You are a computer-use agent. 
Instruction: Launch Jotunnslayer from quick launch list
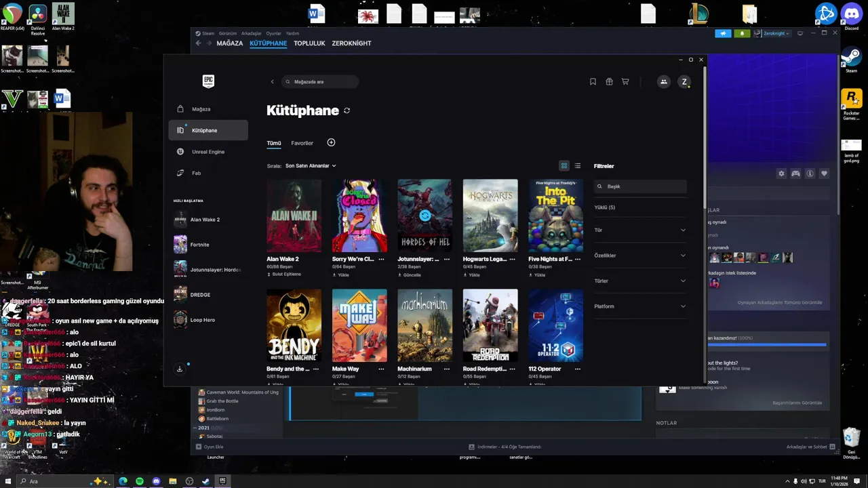(x=208, y=270)
